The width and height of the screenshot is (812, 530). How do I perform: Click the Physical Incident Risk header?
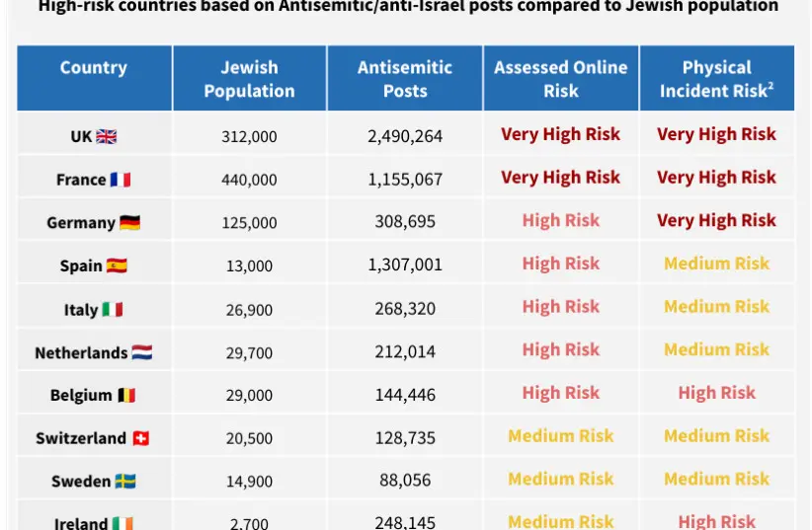[x=715, y=79]
